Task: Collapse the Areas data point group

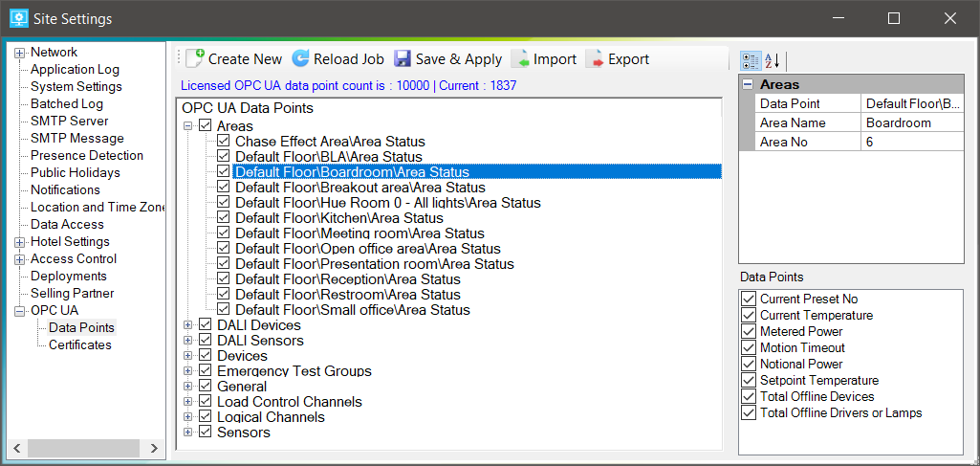Action: [187, 126]
